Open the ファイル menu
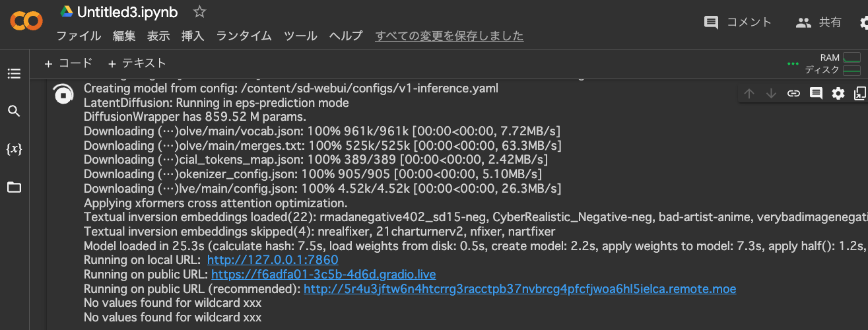Screen dimensions: 868x330 [79, 36]
